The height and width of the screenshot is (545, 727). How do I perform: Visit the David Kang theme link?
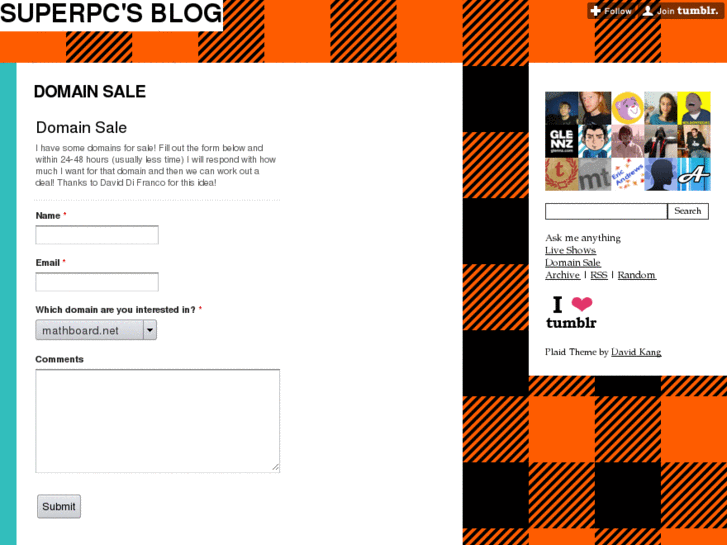coord(636,352)
